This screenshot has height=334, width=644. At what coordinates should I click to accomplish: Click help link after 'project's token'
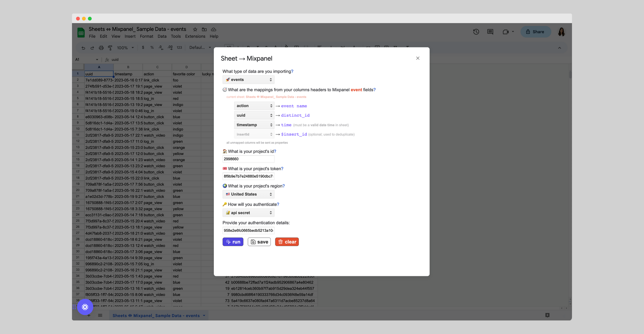click(282, 169)
